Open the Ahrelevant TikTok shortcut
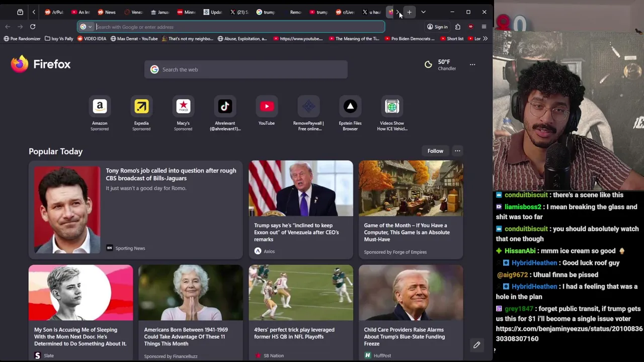 [225, 114]
